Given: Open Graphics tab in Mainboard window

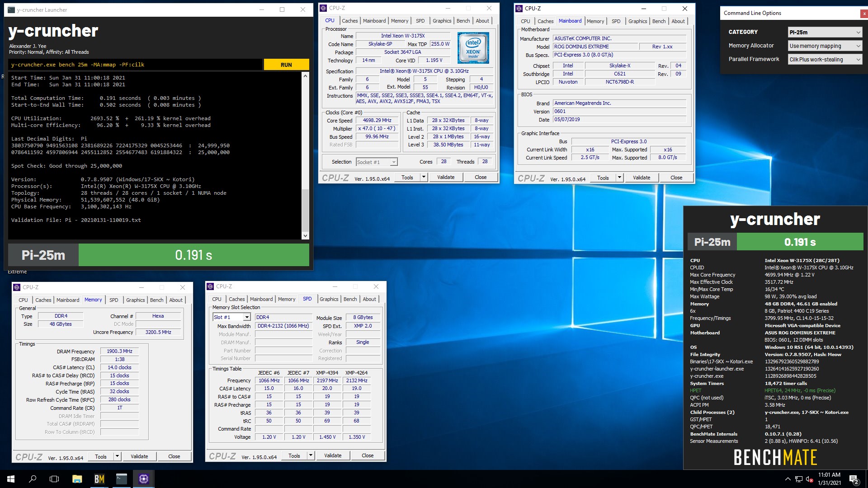Looking at the screenshot, I should tap(637, 21).
